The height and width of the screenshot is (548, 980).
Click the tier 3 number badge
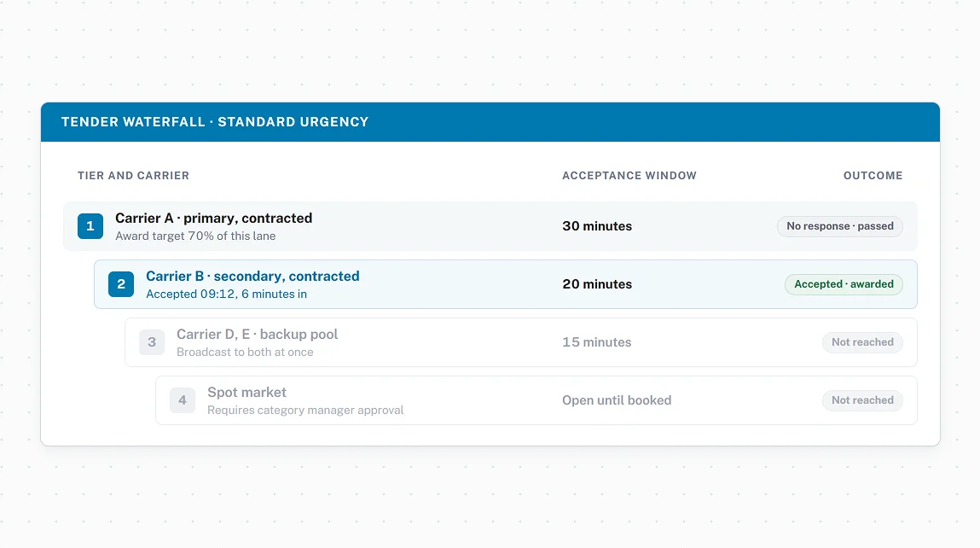pyautogui.click(x=151, y=342)
